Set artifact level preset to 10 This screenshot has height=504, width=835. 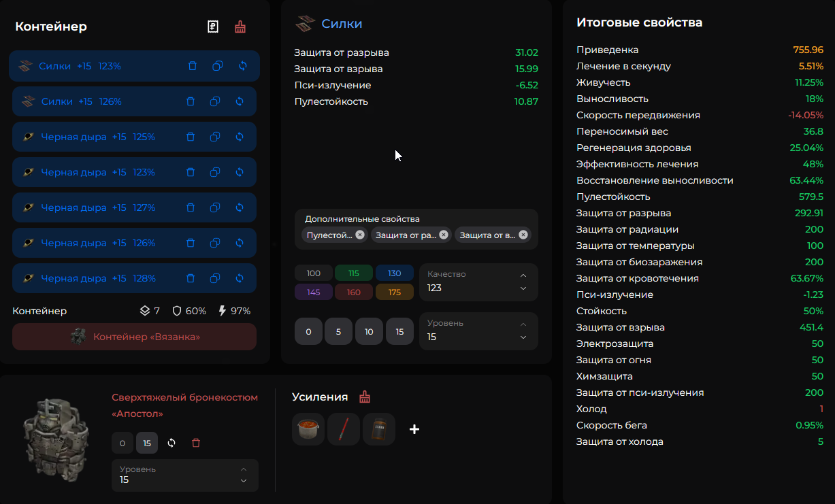[369, 332]
